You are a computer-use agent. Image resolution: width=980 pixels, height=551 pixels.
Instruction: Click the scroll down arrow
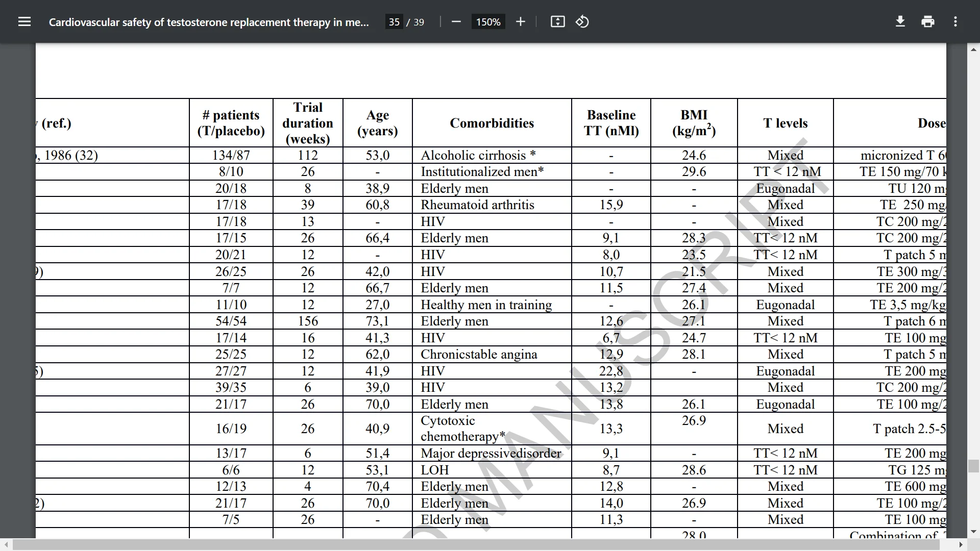[x=973, y=532]
